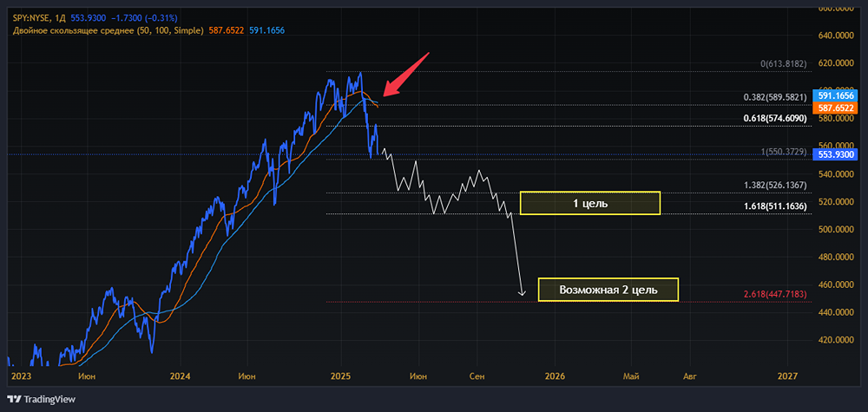Click the 553.9300 price in the header
868x412 pixels.
tap(88, 18)
